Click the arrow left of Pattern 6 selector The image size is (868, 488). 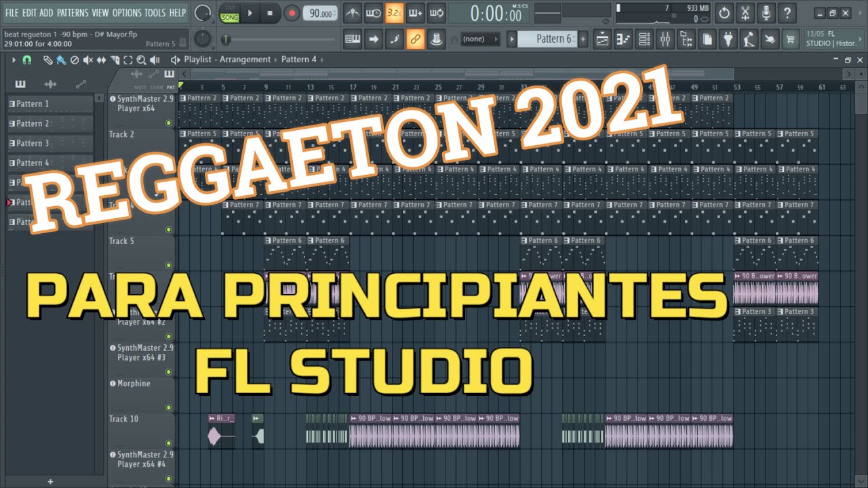(512, 39)
